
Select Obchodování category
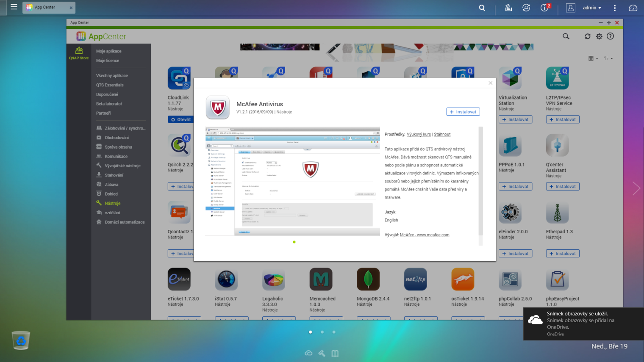pyautogui.click(x=113, y=138)
